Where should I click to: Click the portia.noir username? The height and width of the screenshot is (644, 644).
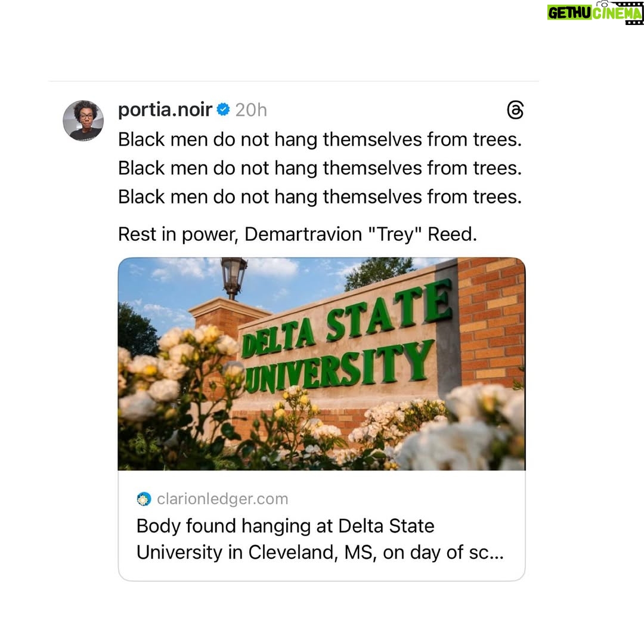[165, 110]
